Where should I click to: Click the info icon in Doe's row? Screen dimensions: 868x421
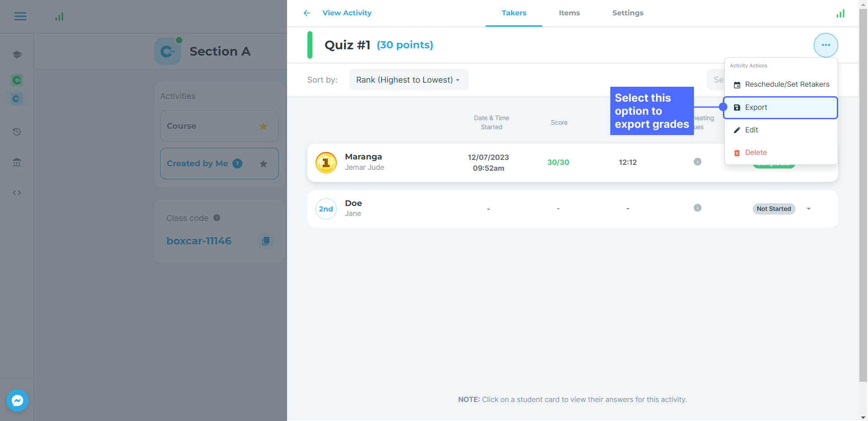tap(698, 208)
